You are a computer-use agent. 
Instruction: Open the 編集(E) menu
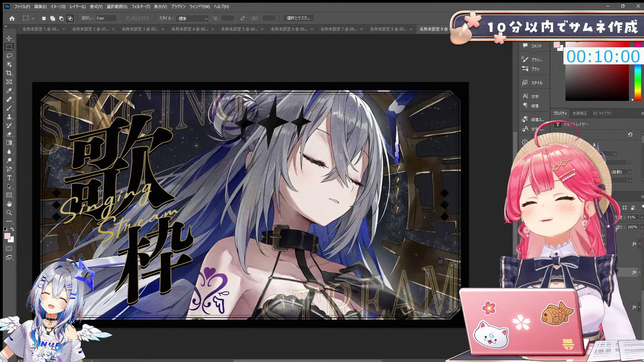[x=40, y=7]
